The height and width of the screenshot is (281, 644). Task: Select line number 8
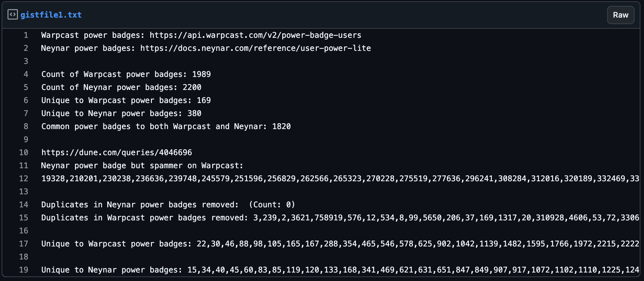coord(26,126)
